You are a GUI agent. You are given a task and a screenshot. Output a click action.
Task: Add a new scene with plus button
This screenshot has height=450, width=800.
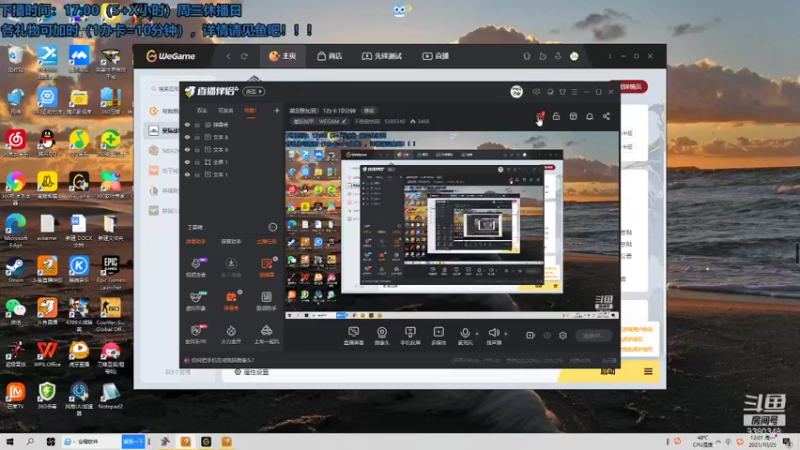pos(277,110)
